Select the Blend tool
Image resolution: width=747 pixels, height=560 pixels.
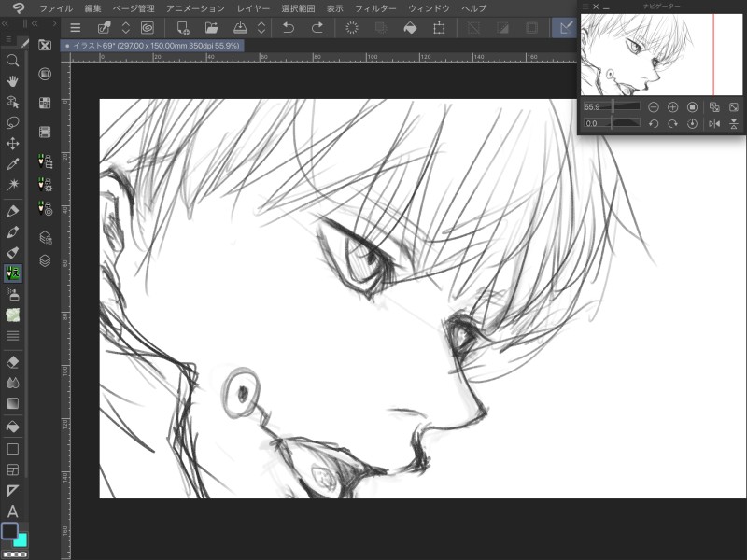click(12, 383)
